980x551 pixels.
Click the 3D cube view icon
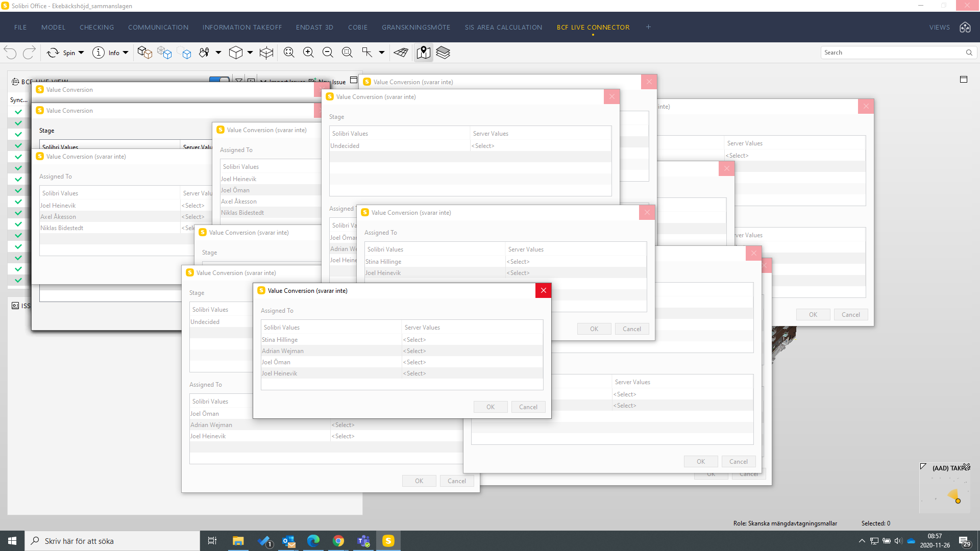(x=236, y=53)
